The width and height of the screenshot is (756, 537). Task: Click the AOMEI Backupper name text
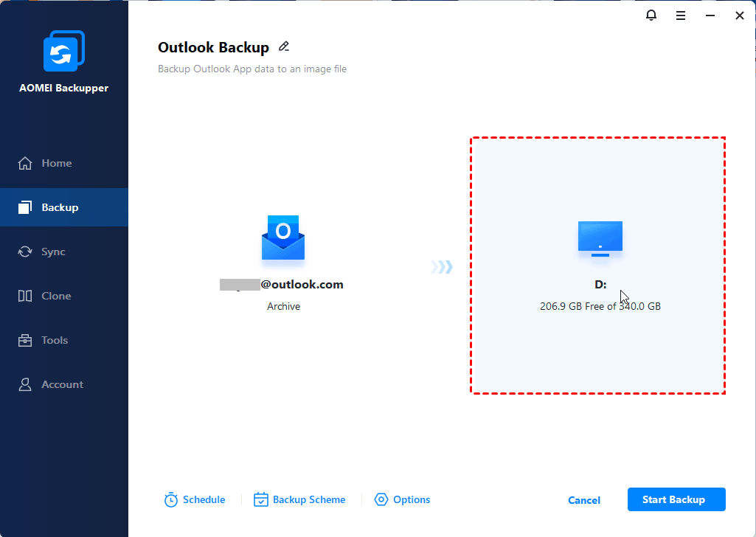[x=63, y=88]
